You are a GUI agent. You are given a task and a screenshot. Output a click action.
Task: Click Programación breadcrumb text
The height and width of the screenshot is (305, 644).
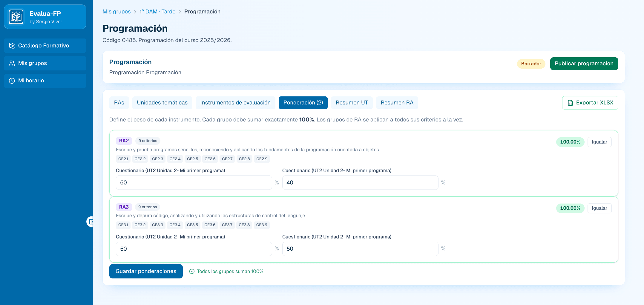click(202, 12)
